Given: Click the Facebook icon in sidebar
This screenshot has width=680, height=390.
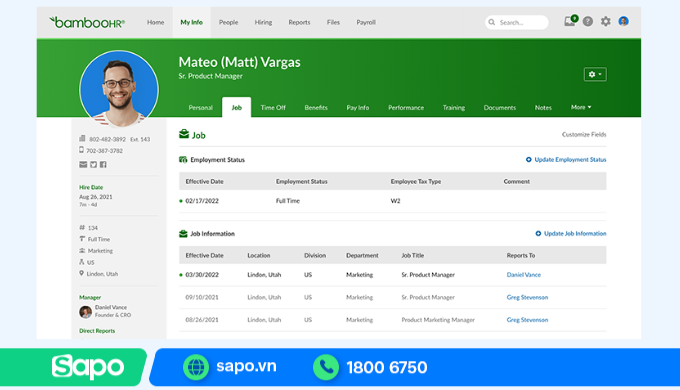Looking at the screenshot, I should pyautogui.click(x=103, y=164).
